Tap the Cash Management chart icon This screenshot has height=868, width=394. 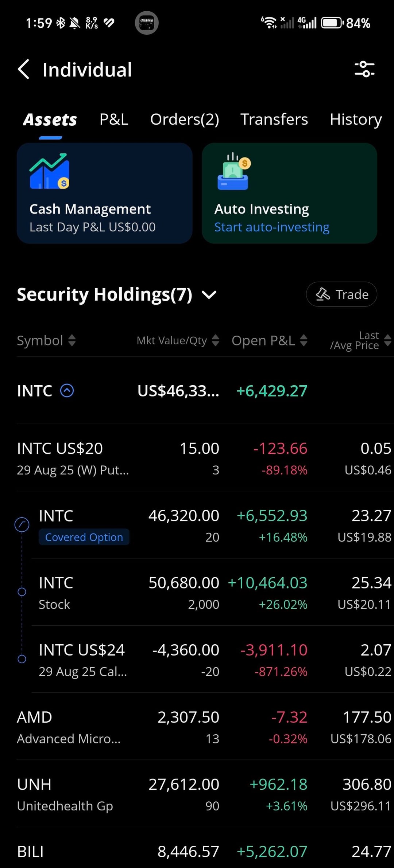point(50,171)
